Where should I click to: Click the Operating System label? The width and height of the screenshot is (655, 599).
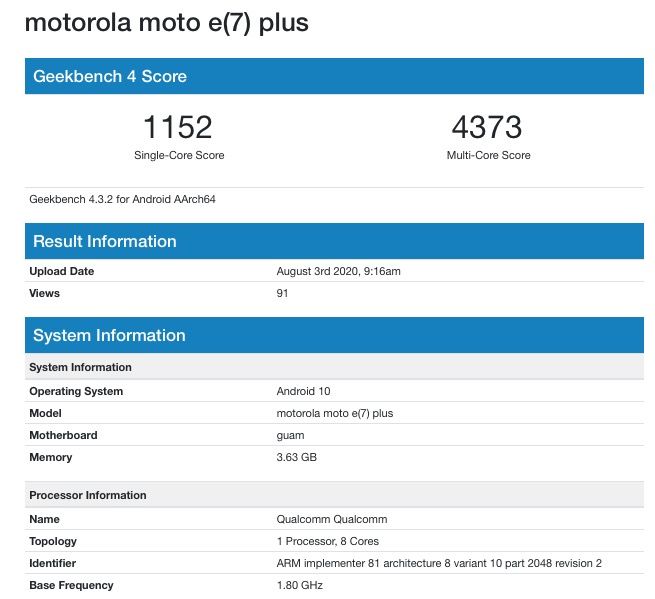pyautogui.click(x=76, y=391)
